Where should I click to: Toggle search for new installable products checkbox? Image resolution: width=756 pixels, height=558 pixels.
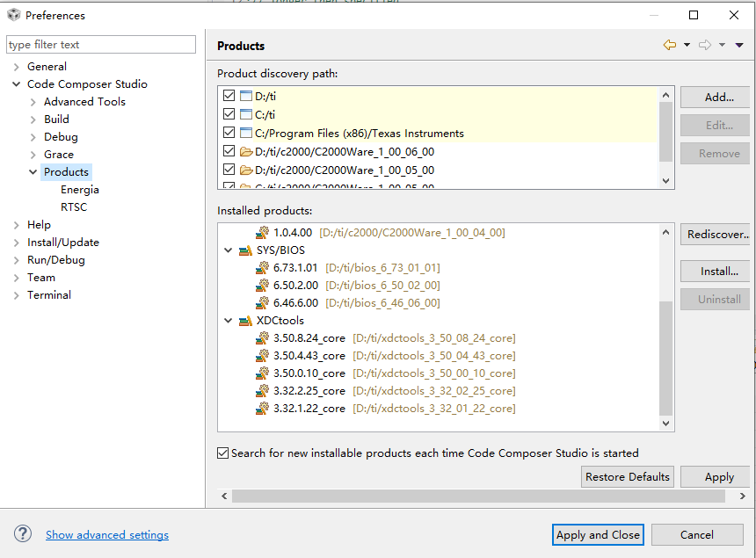tap(222, 453)
